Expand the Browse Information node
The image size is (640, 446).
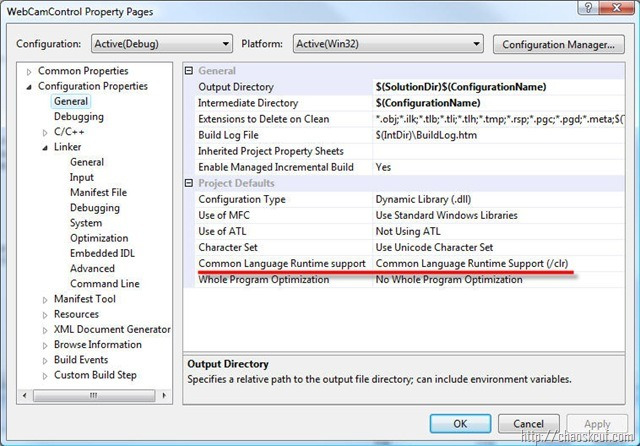[45, 345]
